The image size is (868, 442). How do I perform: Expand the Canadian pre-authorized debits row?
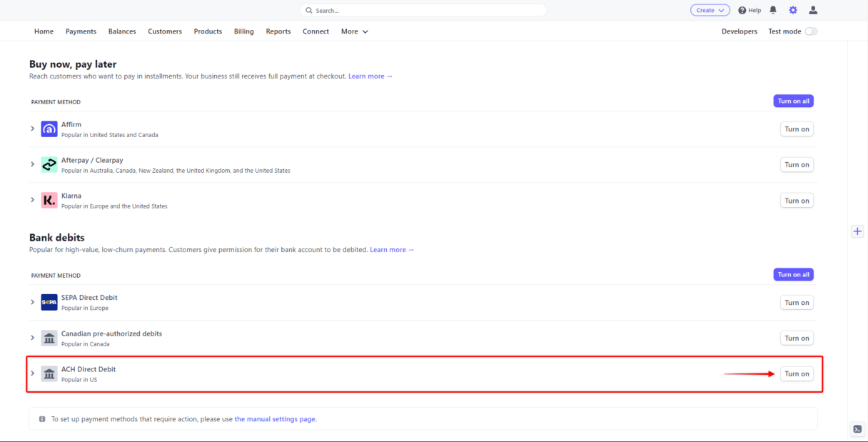point(33,338)
